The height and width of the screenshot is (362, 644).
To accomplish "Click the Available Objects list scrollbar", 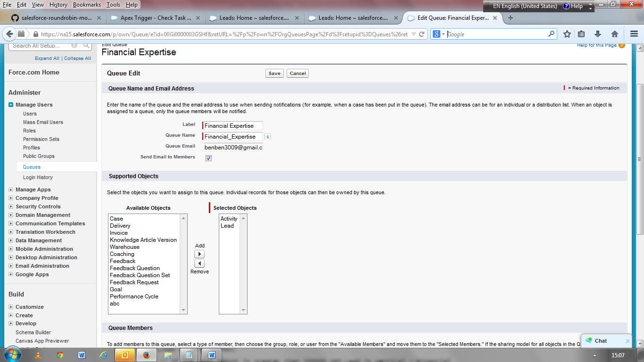I will 184,264.
